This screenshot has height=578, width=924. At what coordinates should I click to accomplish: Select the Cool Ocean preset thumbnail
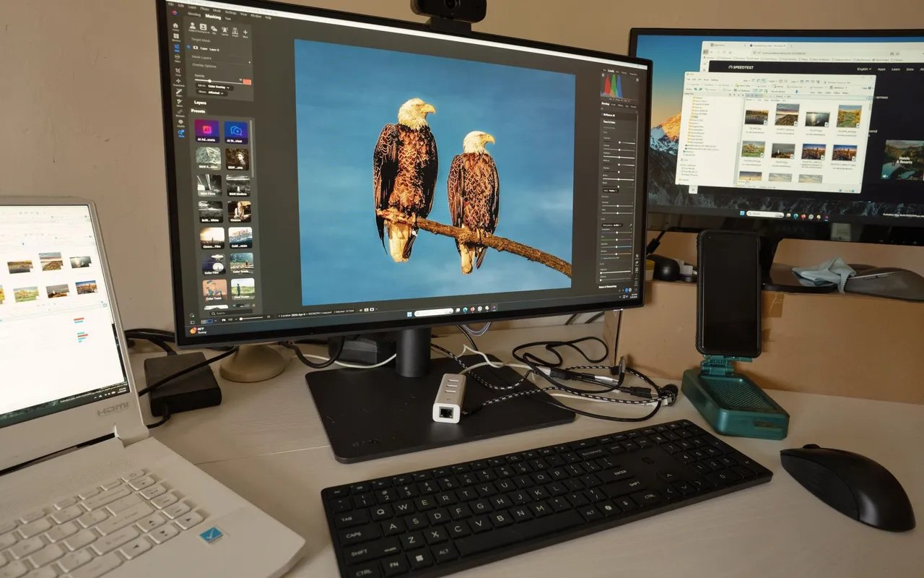coord(243,288)
